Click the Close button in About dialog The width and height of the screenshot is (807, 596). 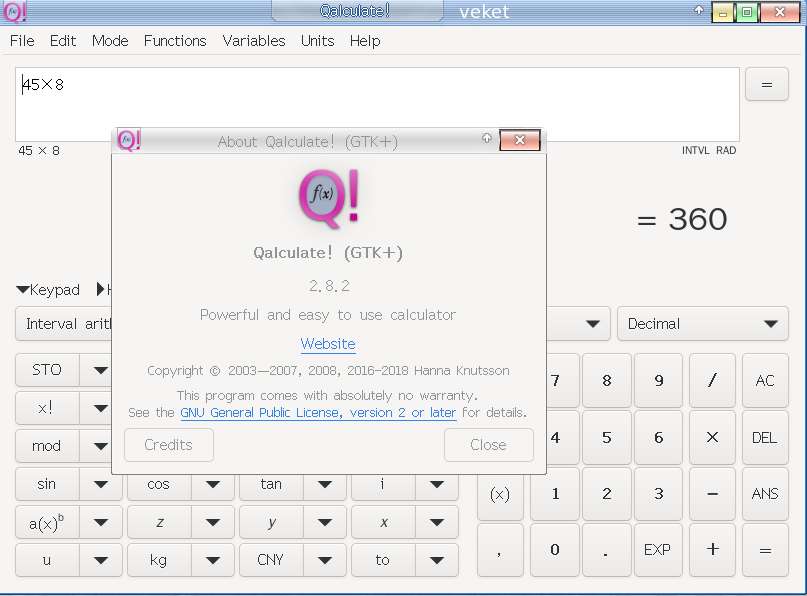click(488, 445)
